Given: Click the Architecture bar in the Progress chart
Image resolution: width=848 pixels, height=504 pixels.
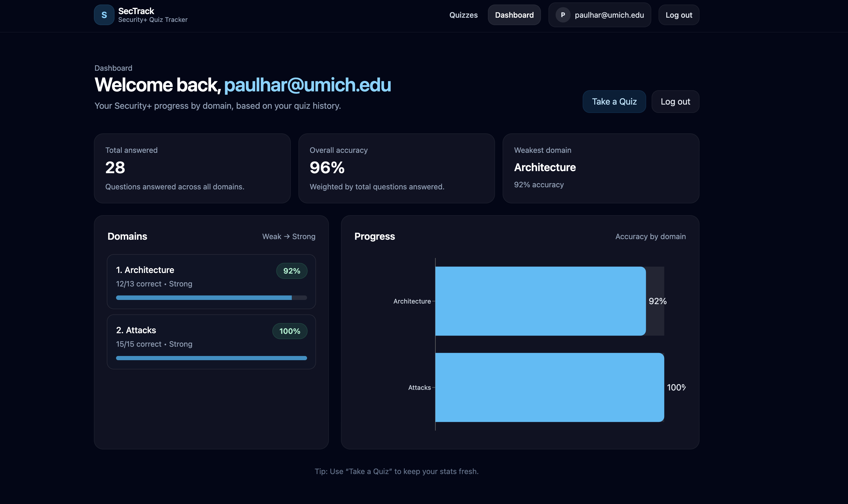Looking at the screenshot, I should coord(540,301).
